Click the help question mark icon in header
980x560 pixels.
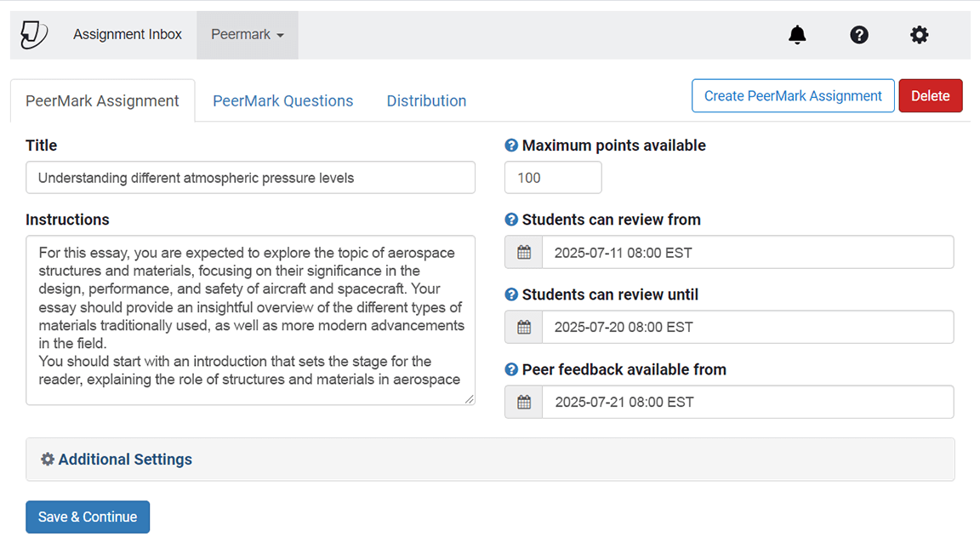tap(859, 35)
